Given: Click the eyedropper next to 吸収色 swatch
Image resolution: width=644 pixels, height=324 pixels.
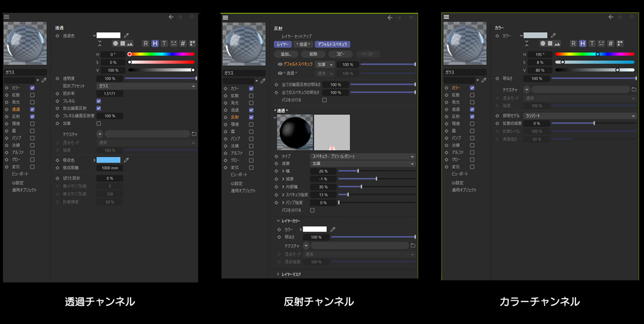Looking at the screenshot, I should 127,160.
